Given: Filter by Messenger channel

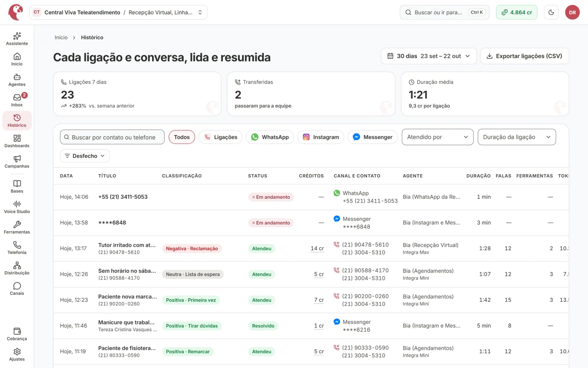Looking at the screenshot, I should pyautogui.click(x=372, y=137).
